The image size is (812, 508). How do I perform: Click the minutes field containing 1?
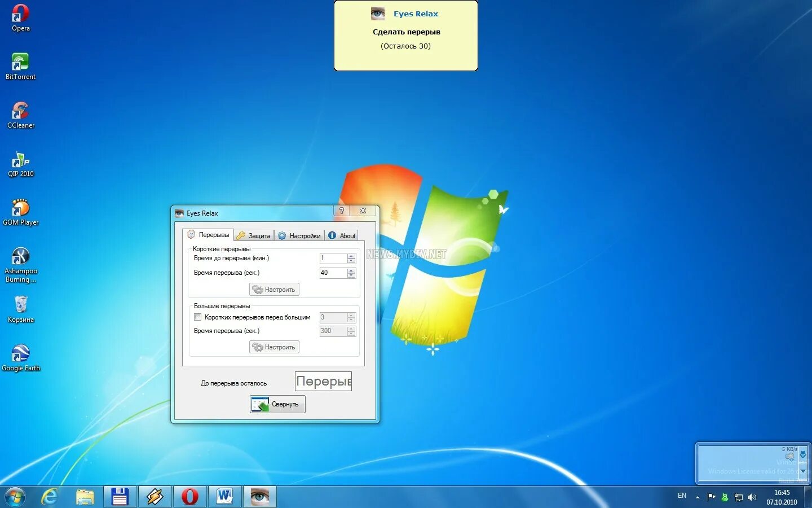click(x=333, y=259)
